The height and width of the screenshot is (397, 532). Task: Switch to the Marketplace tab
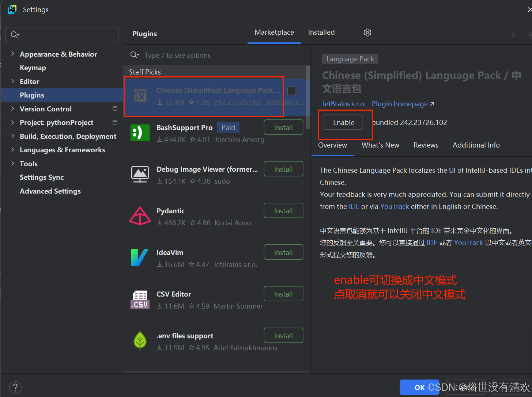[274, 33]
